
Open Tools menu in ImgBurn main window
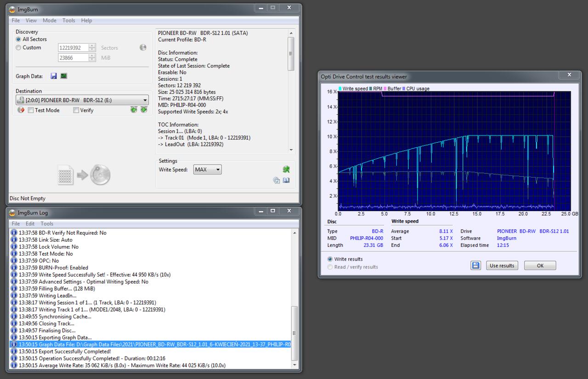tap(69, 20)
